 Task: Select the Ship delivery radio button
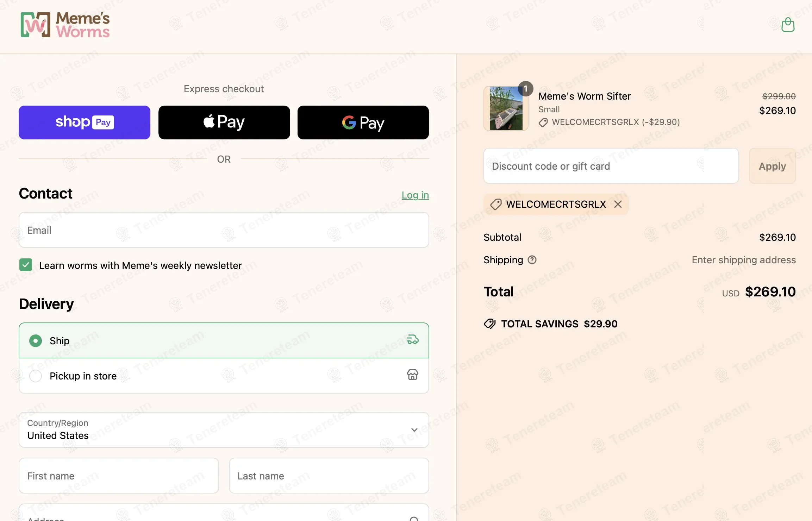pyautogui.click(x=36, y=341)
